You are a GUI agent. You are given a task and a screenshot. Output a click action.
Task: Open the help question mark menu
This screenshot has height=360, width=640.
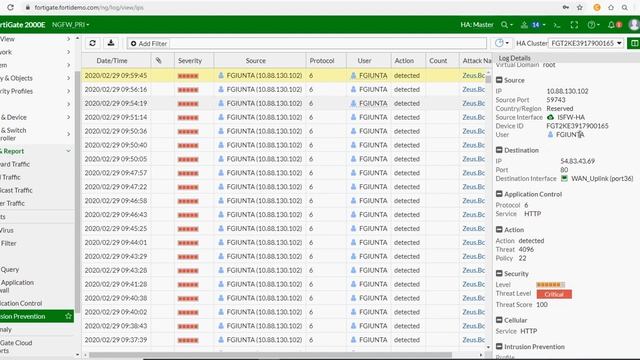[591, 25]
